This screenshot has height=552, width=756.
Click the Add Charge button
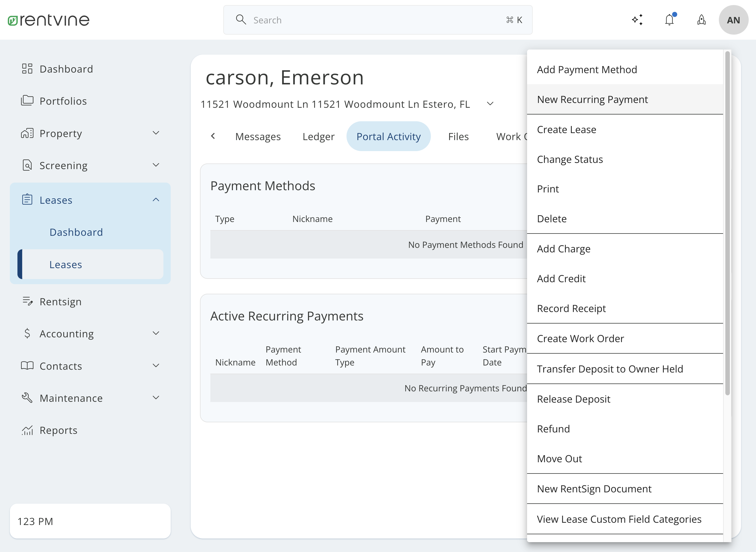click(x=563, y=248)
